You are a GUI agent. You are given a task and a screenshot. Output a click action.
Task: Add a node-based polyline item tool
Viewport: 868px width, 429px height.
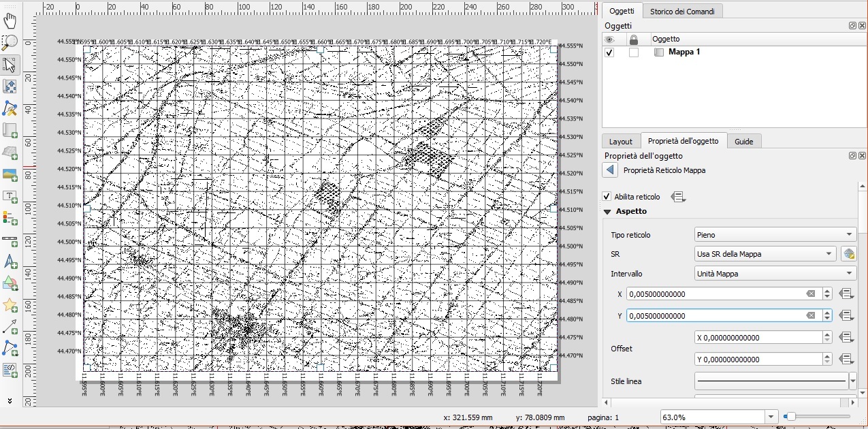click(10, 349)
